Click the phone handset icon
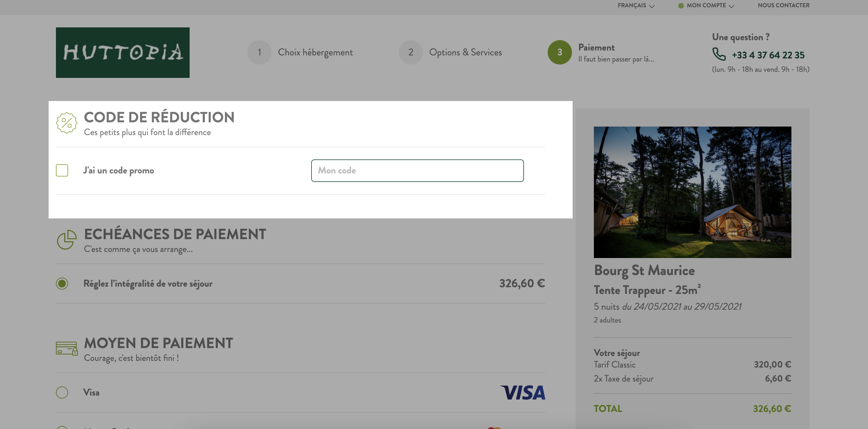 (x=719, y=54)
